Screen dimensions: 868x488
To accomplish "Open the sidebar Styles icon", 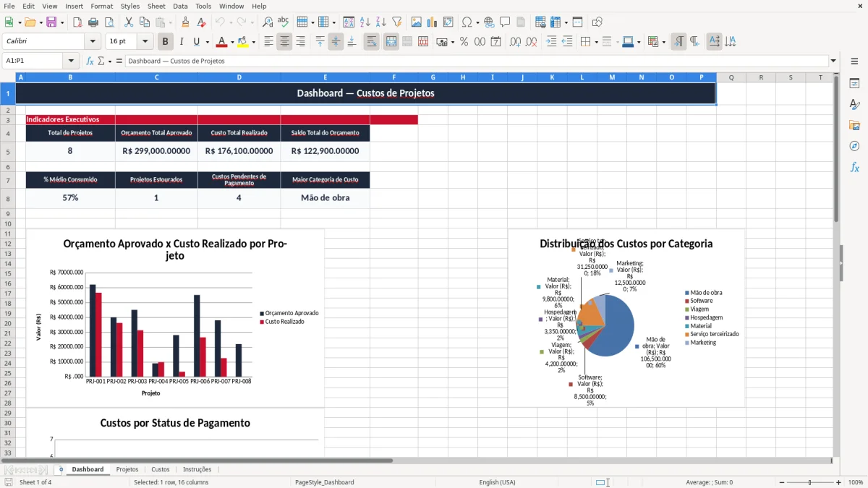I will pos(854,104).
